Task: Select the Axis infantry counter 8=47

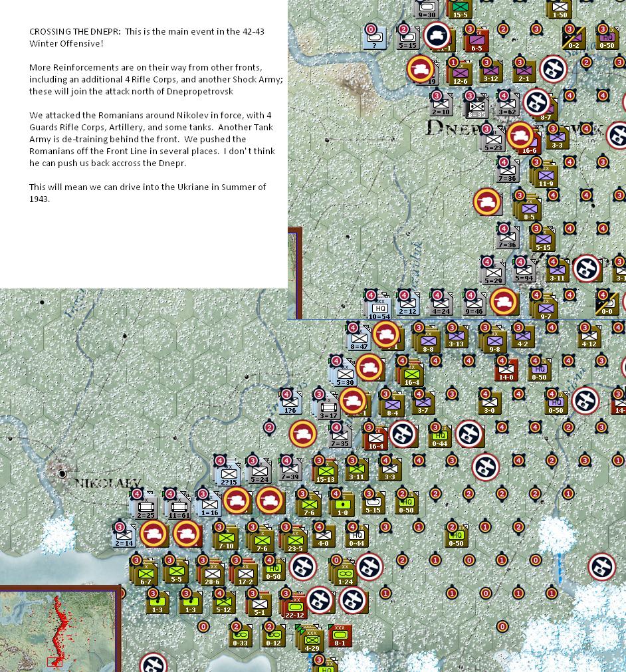Action: point(359,340)
